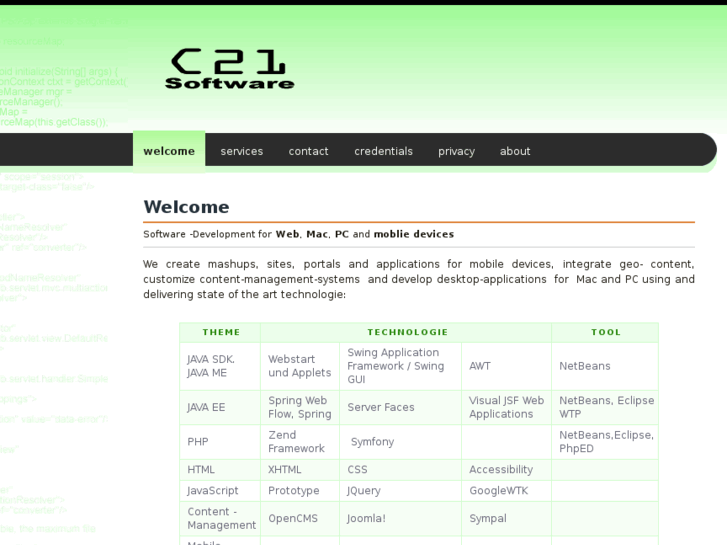Click the HTML theme cell
Screen dimensions: 727x545
coord(220,470)
